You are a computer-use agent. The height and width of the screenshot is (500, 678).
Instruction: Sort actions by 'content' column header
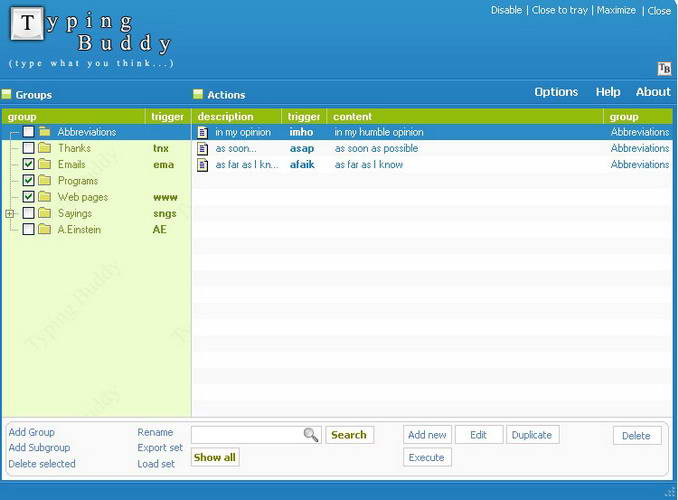click(465, 116)
